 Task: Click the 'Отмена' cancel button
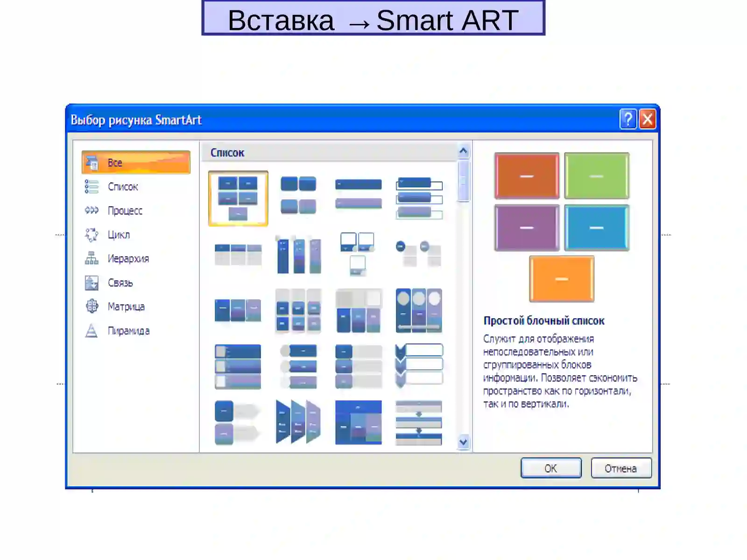(621, 468)
